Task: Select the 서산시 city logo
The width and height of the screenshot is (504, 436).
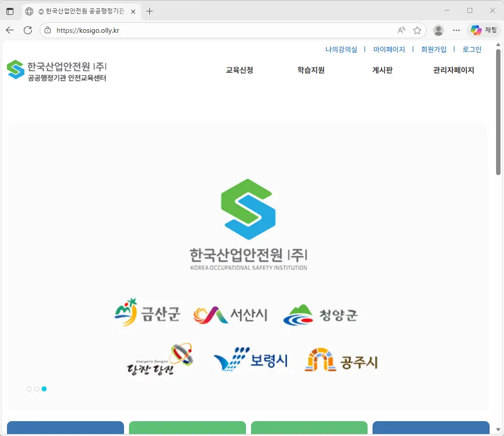Action: pos(230,312)
